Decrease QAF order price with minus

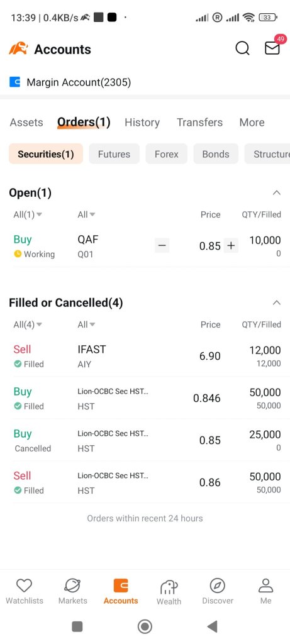pos(162,246)
